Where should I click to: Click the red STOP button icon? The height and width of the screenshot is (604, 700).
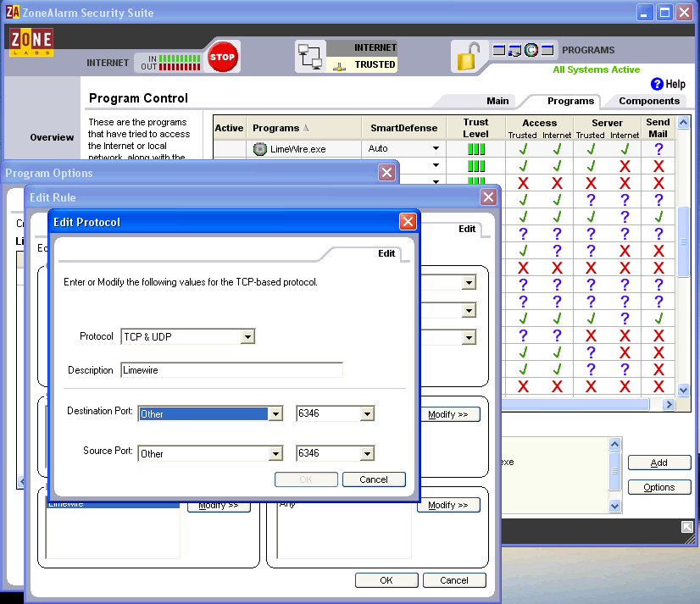click(x=222, y=58)
